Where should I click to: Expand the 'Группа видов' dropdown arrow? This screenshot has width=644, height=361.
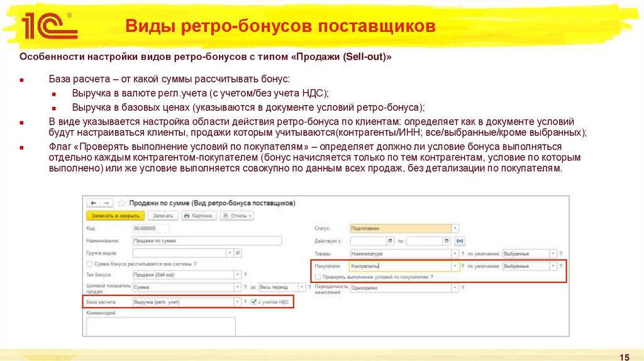(x=230, y=253)
